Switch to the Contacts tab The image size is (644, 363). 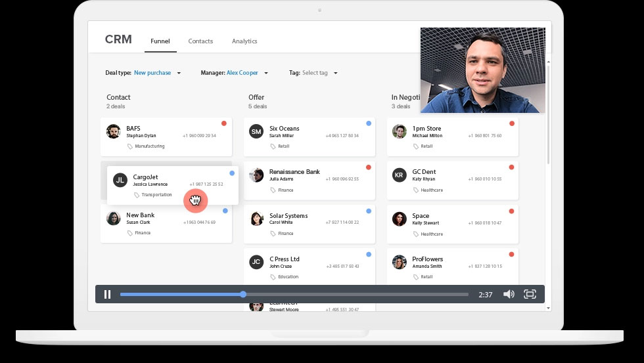(x=200, y=41)
